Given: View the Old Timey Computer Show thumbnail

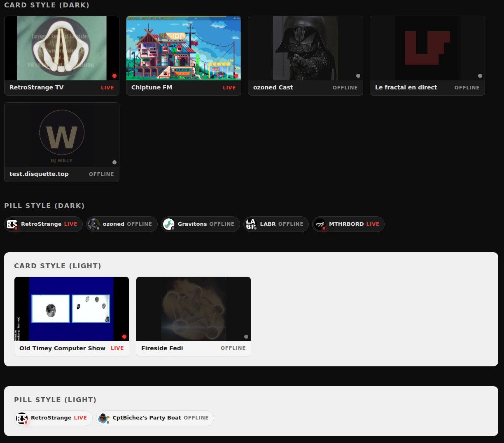Looking at the screenshot, I should [72, 309].
